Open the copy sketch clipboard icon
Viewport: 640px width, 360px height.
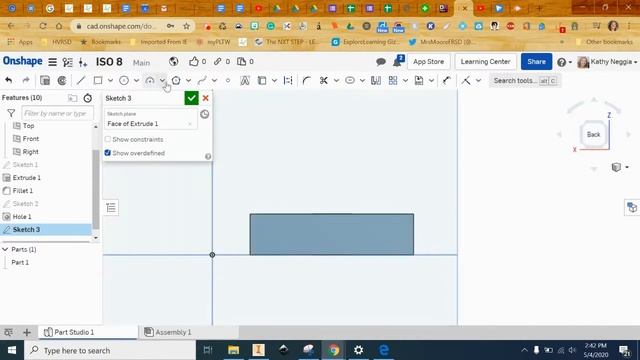click(45, 80)
